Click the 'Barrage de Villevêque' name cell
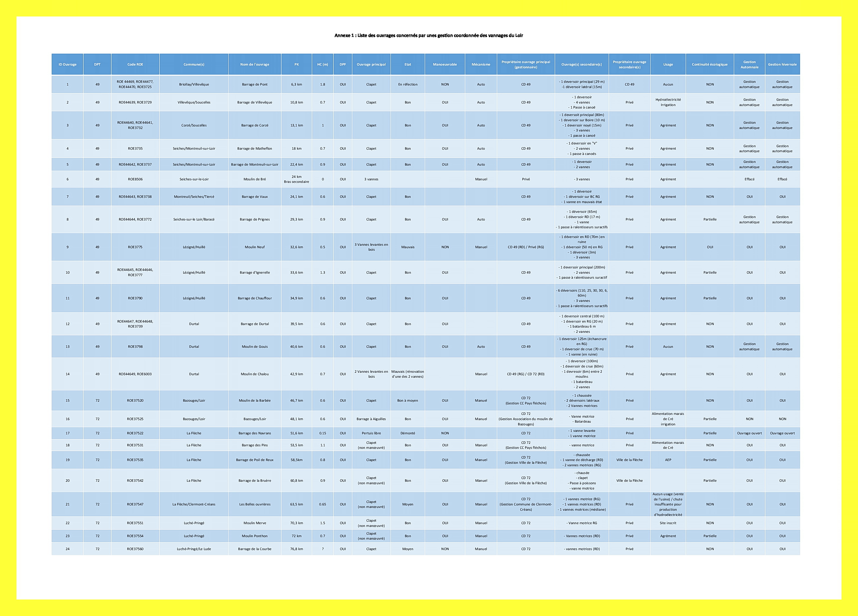 coord(255,103)
